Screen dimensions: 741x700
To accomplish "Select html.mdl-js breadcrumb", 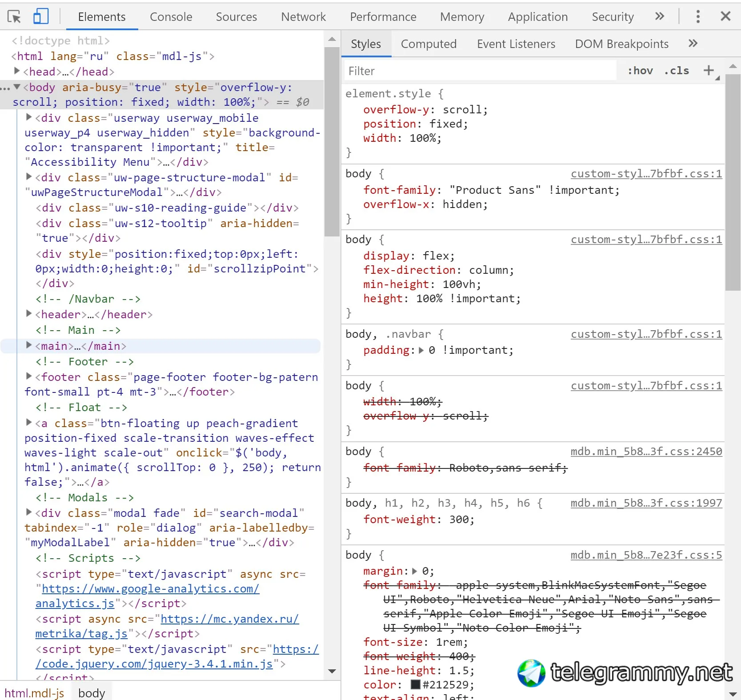I will coord(34,693).
